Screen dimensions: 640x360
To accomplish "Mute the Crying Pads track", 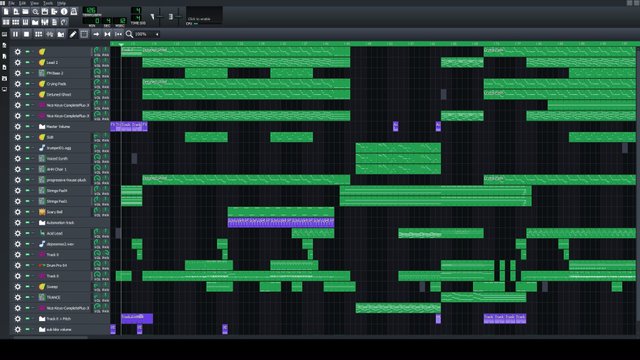I will [x=27, y=84].
